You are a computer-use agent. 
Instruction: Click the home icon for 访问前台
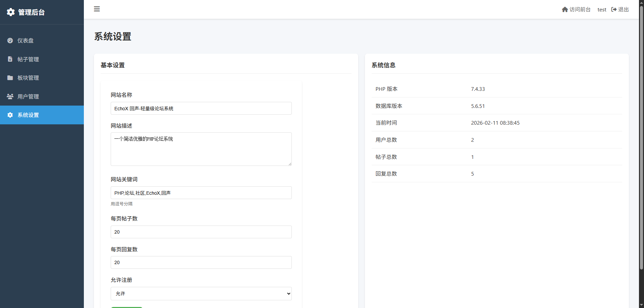pyautogui.click(x=565, y=10)
